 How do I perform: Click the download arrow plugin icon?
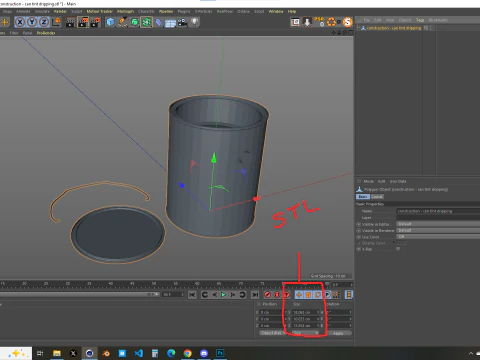tap(307, 22)
